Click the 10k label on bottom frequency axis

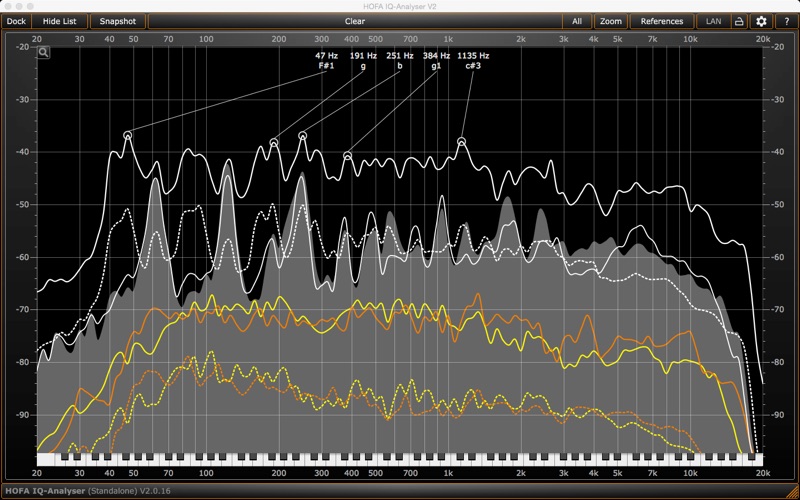690,473
